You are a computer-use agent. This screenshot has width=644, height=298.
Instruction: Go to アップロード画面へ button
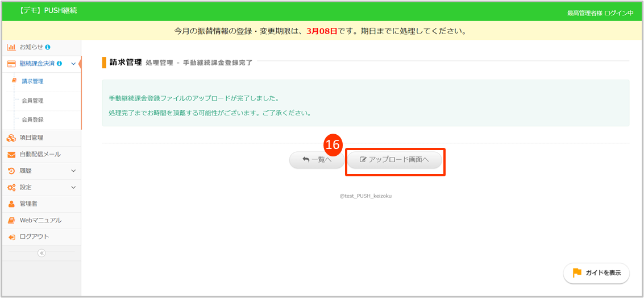[394, 160]
